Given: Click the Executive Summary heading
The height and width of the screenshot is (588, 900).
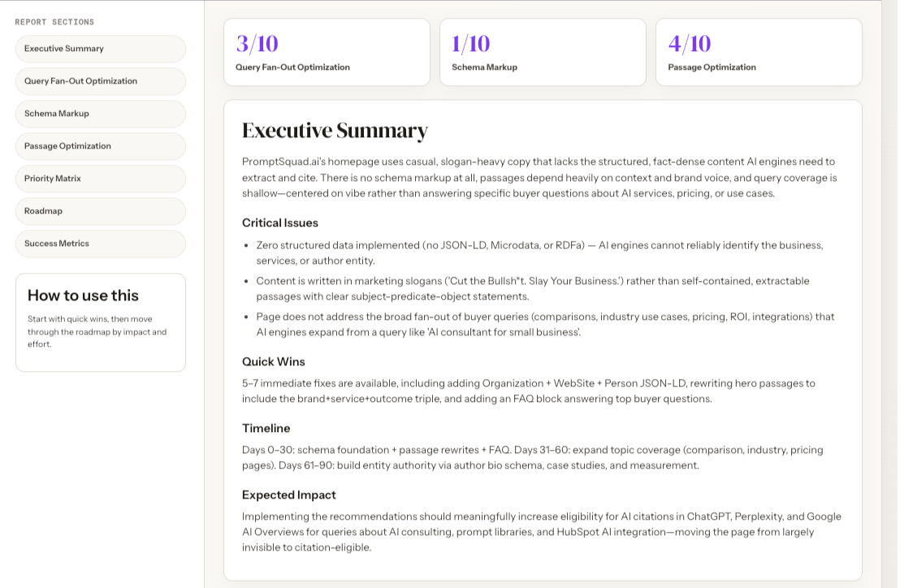Looking at the screenshot, I should (x=335, y=130).
